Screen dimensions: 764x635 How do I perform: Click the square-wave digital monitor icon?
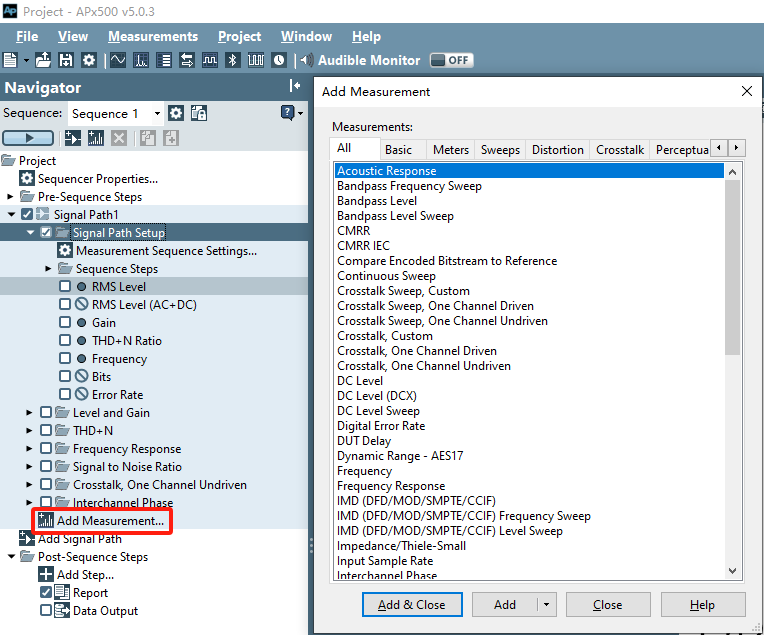[x=210, y=60]
